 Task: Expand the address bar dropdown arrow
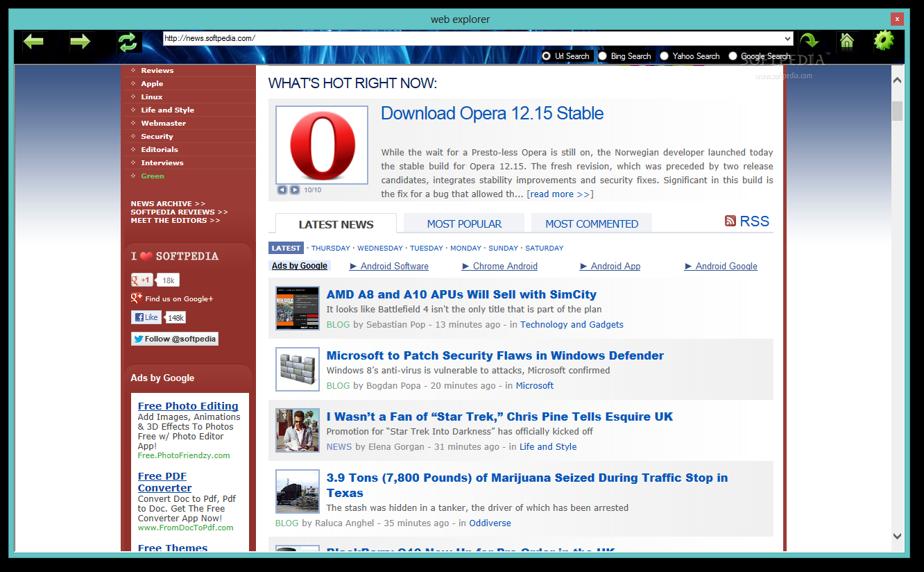tap(787, 38)
